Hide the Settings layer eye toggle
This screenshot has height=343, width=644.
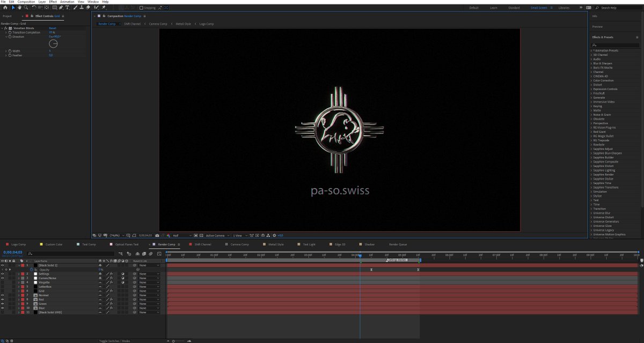[3, 274]
